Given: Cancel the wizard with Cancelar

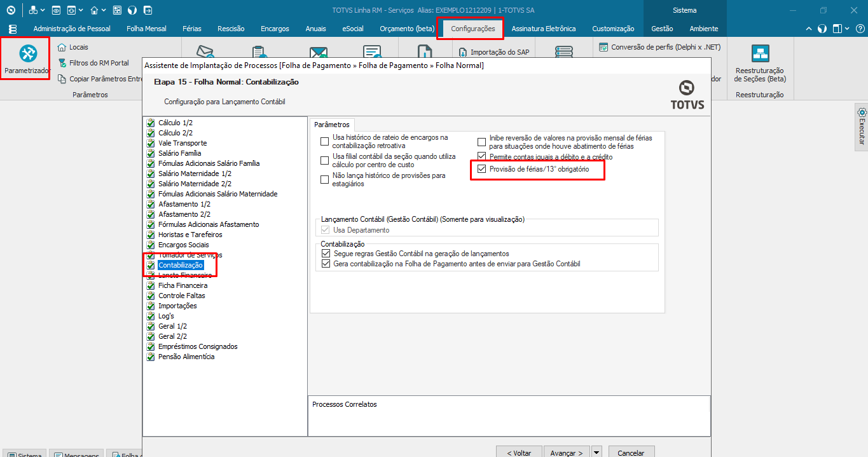Looking at the screenshot, I should click(631, 453).
